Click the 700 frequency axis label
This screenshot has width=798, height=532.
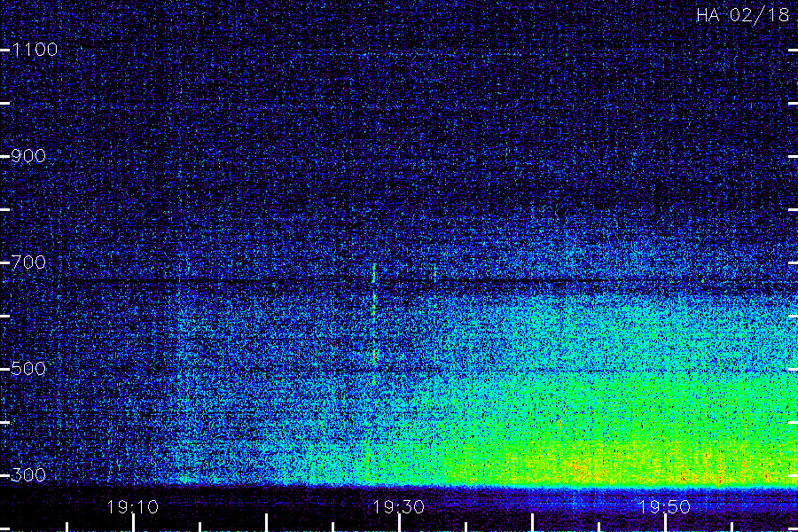(x=28, y=262)
